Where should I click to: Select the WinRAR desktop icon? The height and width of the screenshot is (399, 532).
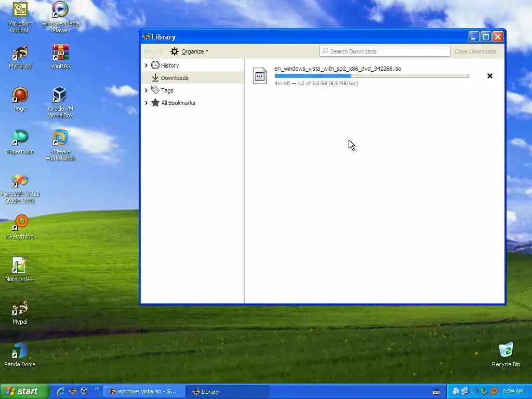click(60, 57)
